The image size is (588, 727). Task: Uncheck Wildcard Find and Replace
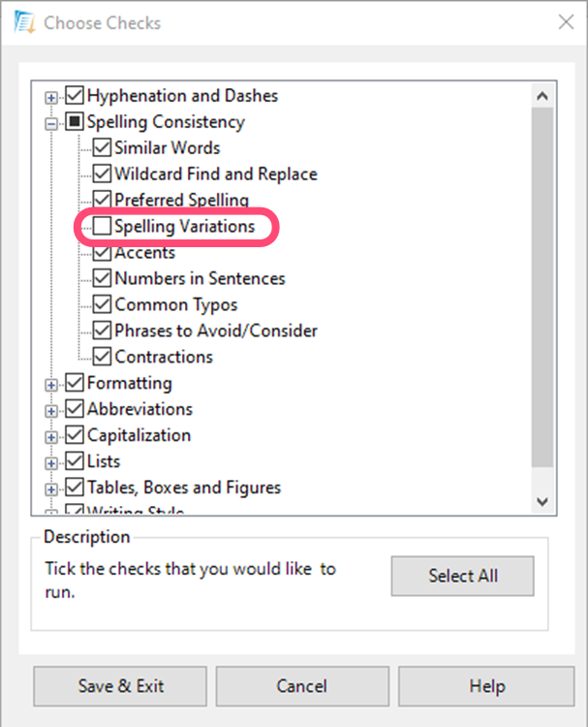point(102,174)
